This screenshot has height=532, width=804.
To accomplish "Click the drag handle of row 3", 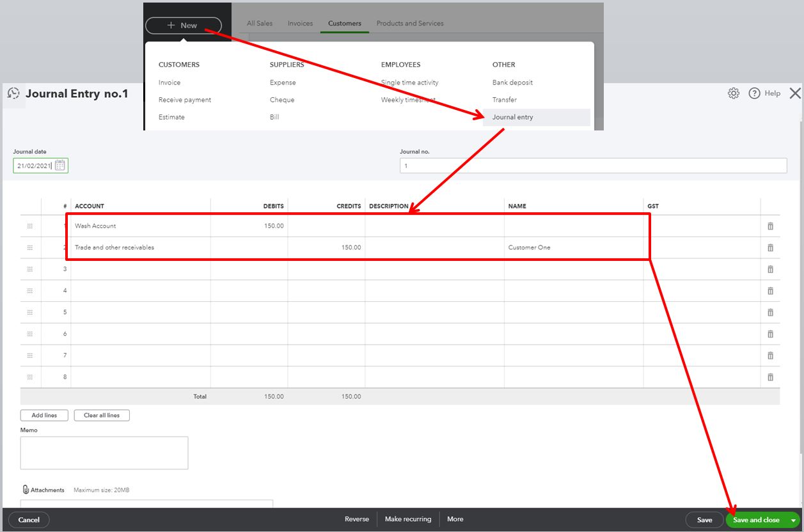I will [30, 269].
